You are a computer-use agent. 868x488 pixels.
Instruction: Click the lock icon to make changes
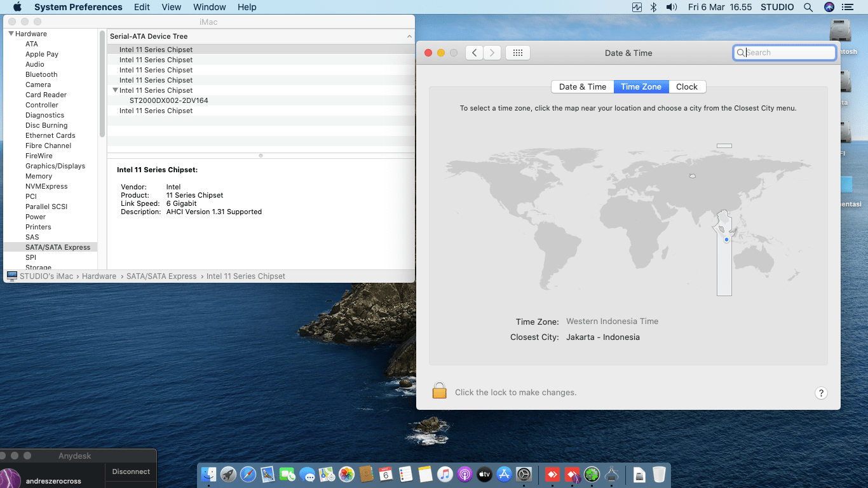[x=439, y=391]
